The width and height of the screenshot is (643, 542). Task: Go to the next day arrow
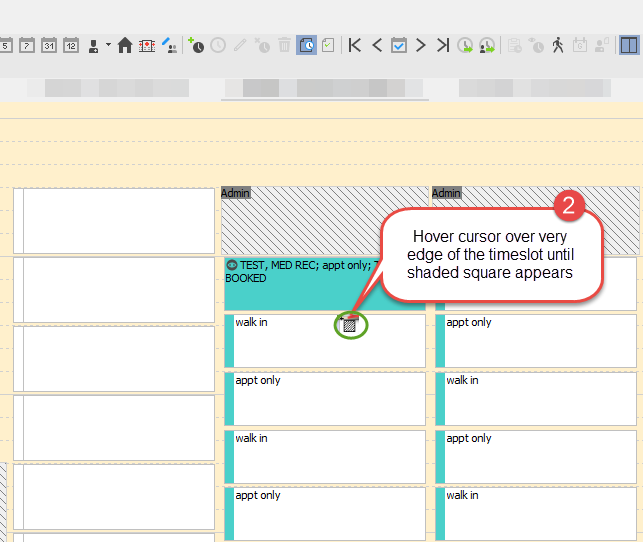421,45
